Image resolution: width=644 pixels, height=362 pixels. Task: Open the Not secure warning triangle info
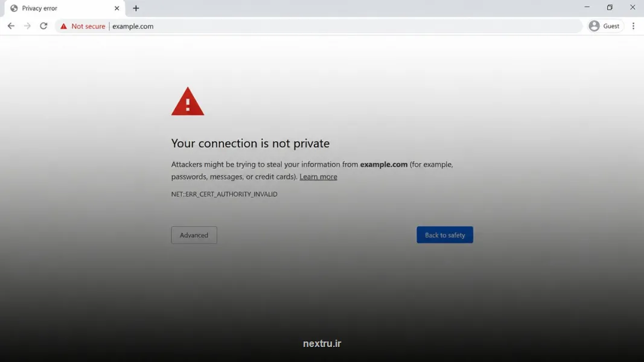tap(63, 27)
